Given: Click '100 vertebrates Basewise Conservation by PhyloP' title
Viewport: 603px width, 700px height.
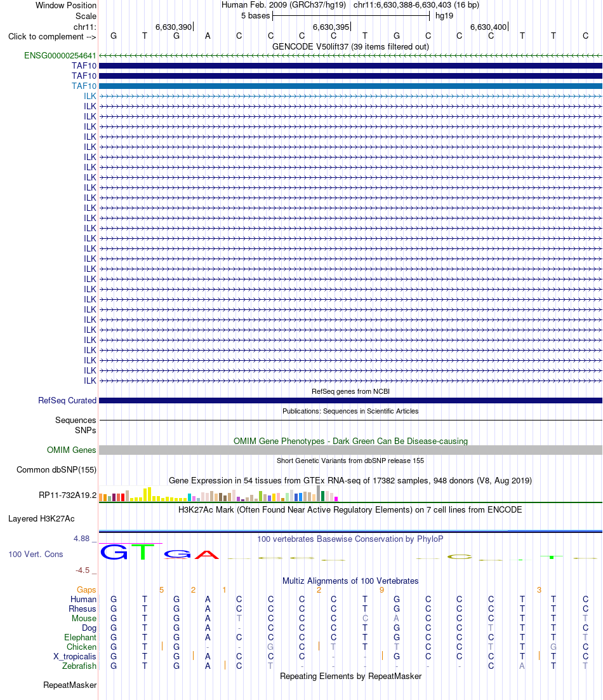Looking at the screenshot, I should (350, 539).
